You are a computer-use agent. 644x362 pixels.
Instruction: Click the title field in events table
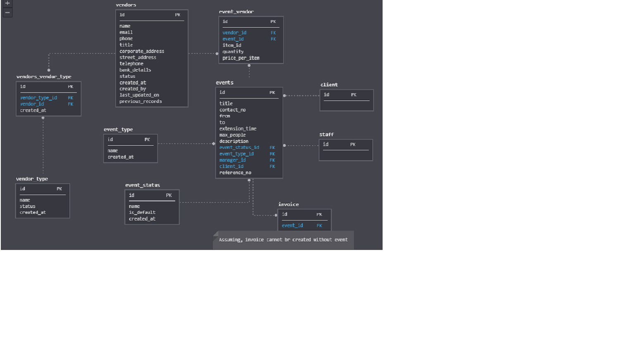(226, 103)
